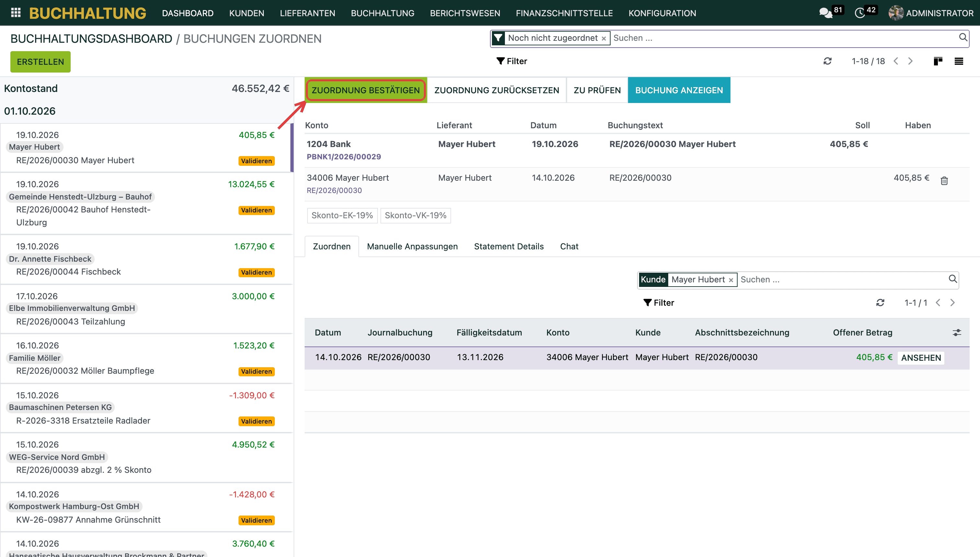Open the PBNK1/2026/00029 link

point(344,156)
